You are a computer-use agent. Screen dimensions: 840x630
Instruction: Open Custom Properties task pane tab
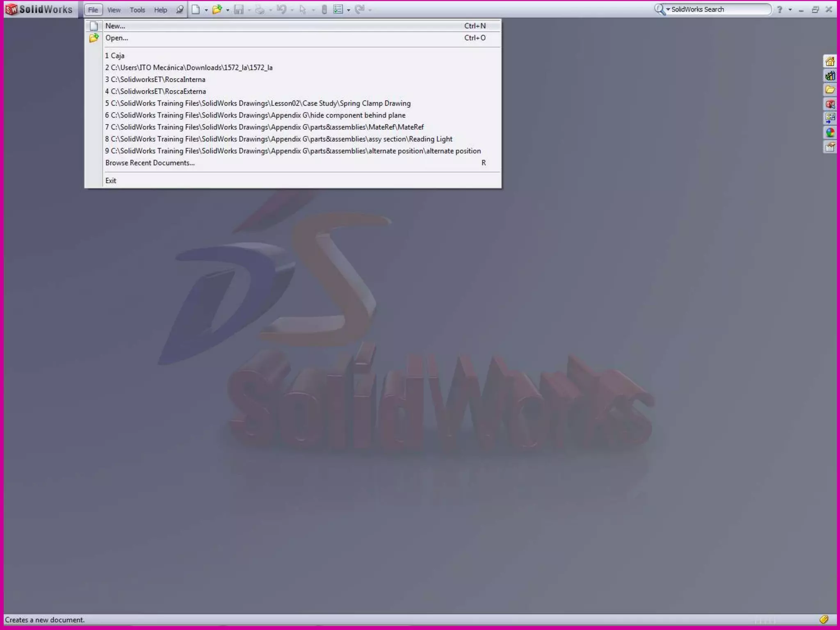point(830,147)
